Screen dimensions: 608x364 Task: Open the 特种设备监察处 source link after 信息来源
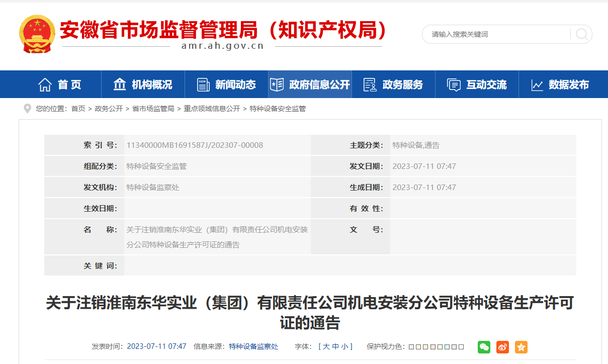click(253, 346)
